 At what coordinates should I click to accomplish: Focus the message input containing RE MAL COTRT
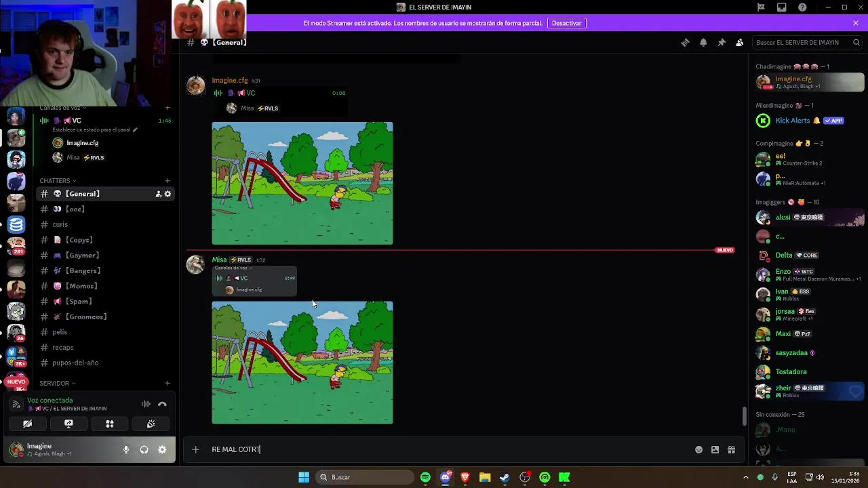point(448,449)
